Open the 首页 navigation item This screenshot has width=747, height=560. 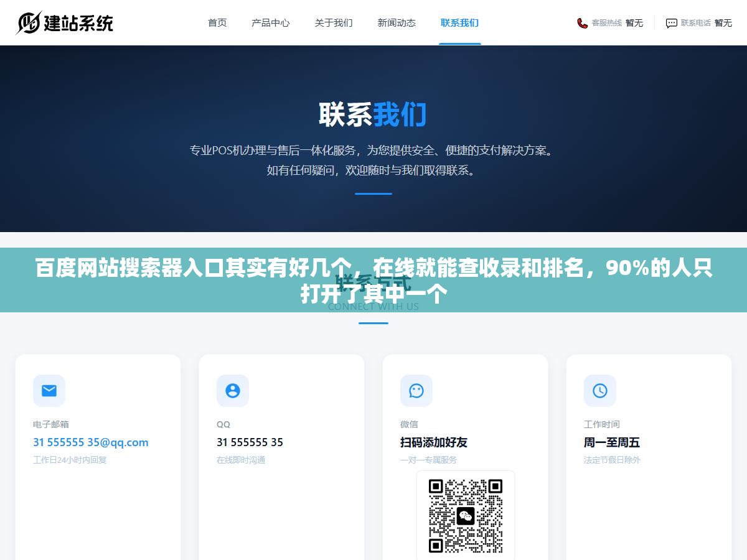tap(217, 23)
